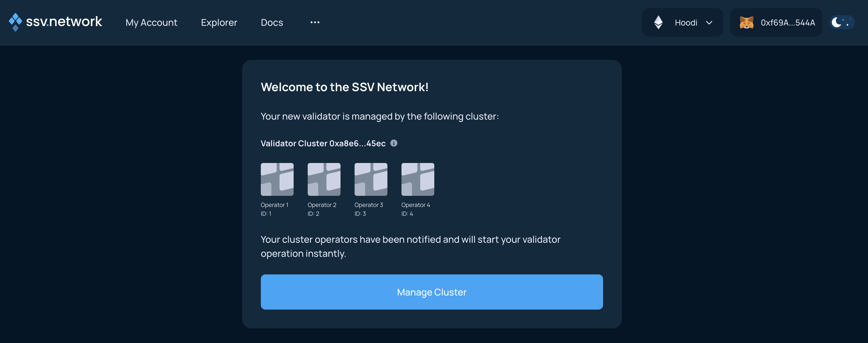Switch to the Explorer section
This screenshot has width=868, height=343.
pos(219,22)
